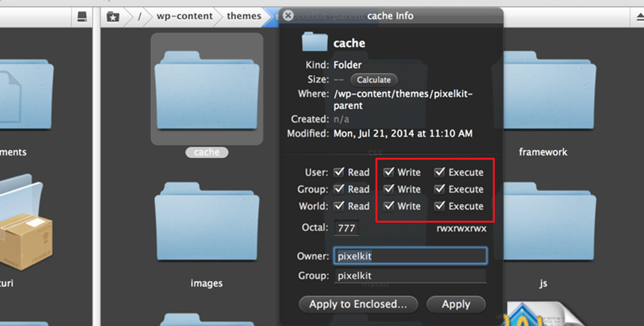644x326 pixels.
Task: Toggle the Group Execute checkbox
Action: 440,189
